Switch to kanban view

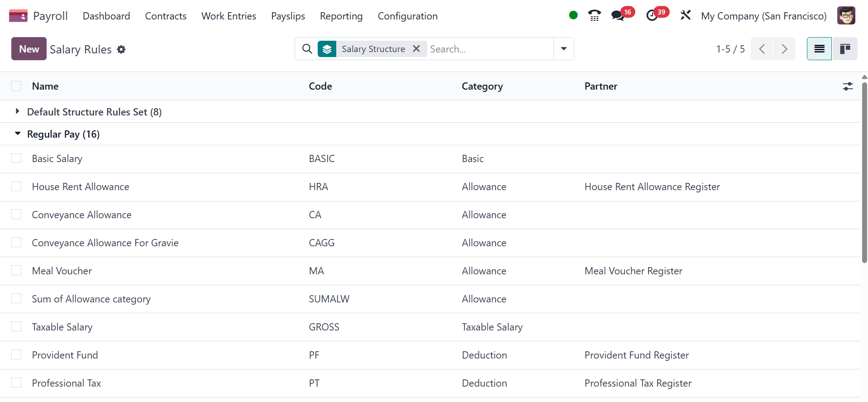tap(844, 49)
